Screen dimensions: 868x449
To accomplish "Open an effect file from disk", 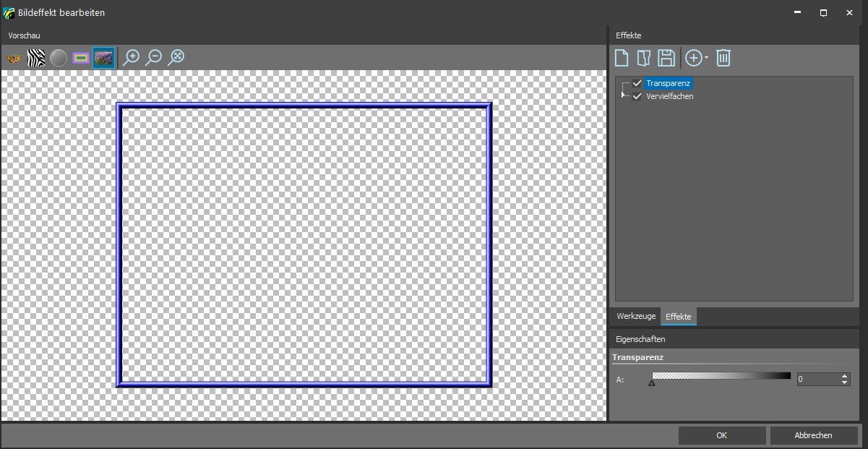I will (643, 58).
